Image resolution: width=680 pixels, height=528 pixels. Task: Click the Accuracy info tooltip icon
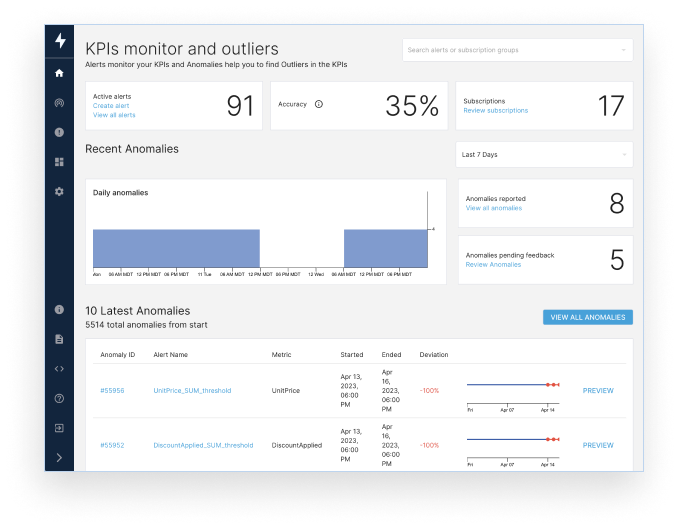pyautogui.click(x=319, y=104)
